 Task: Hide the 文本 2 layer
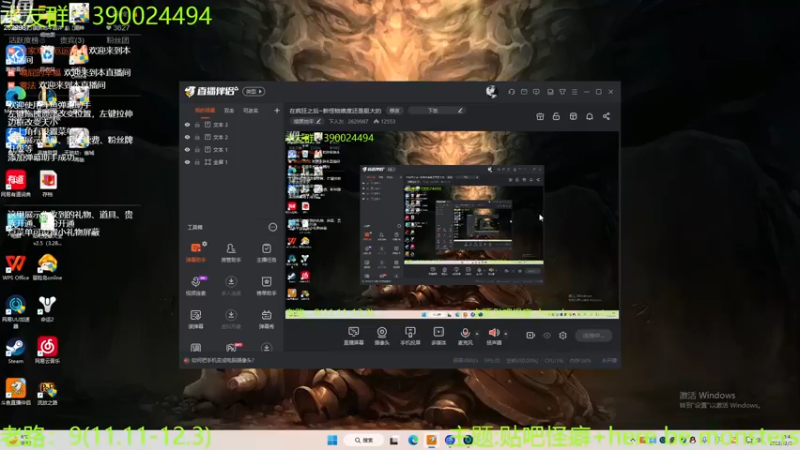[x=187, y=137]
